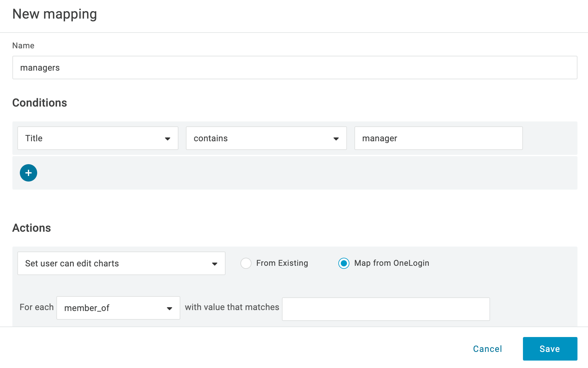Cancel the new mapping
588x368 pixels.
[487, 349]
